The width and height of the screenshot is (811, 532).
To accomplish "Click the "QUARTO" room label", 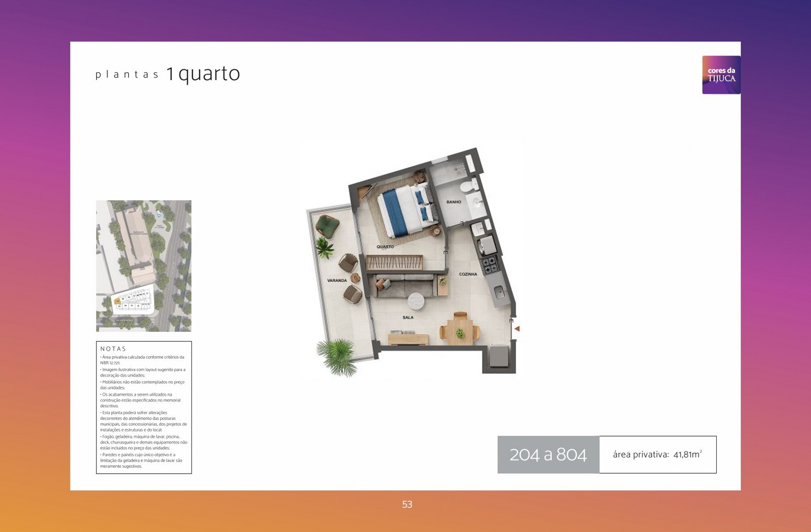I will click(385, 247).
